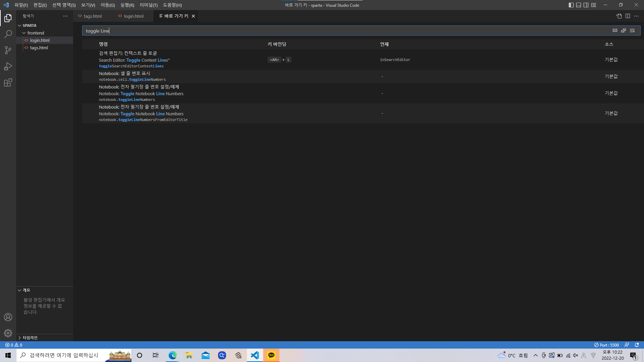
Task: Open errors and warnings in status bar
Action: [x=14, y=345]
